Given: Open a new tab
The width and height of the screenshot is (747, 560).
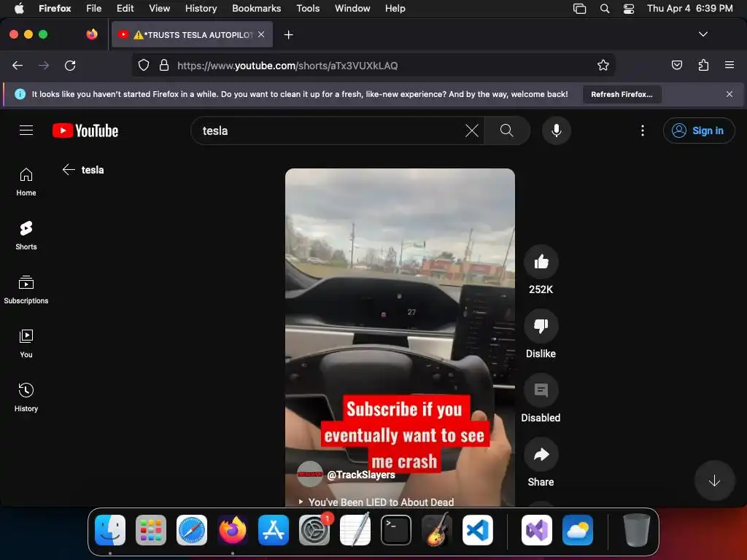Looking at the screenshot, I should coord(288,35).
